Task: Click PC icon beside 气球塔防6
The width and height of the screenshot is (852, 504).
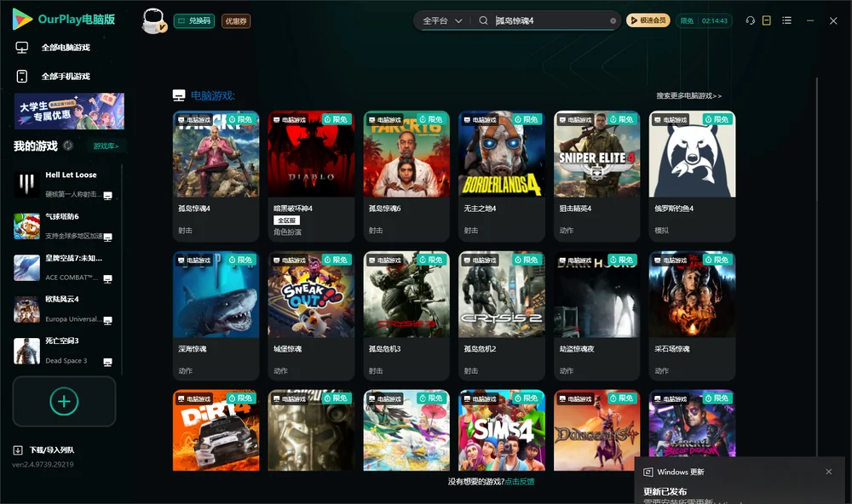Action: [107, 238]
